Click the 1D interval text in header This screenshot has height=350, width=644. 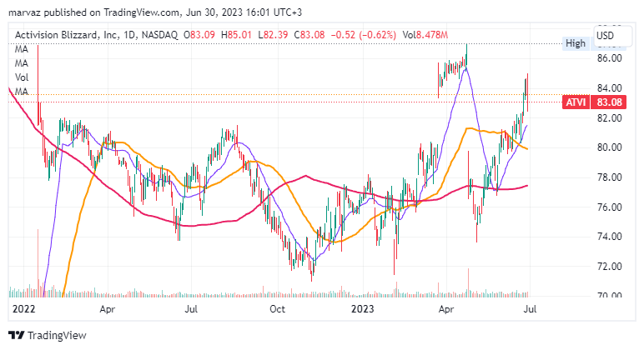pos(129,35)
